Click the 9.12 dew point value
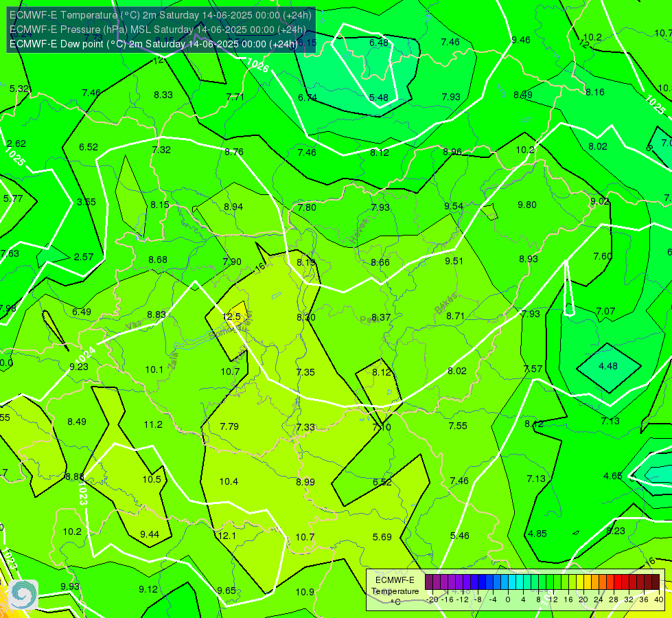Viewport: 672px width, 618px height. 148,589
